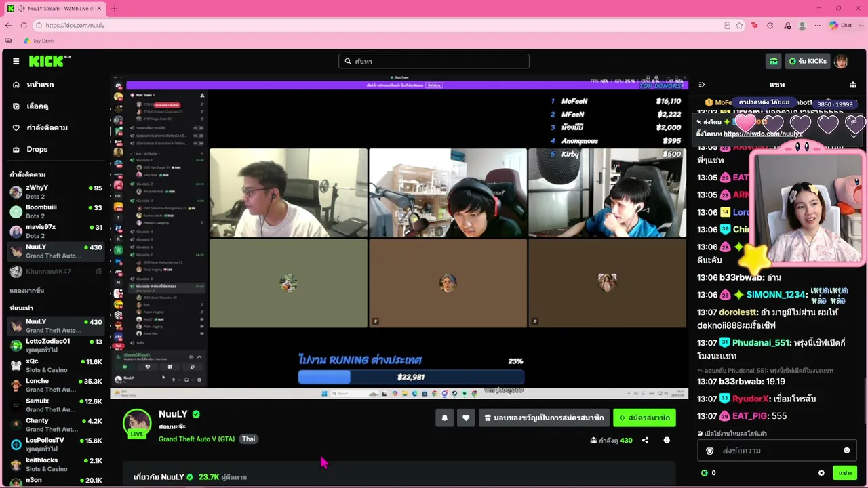The width and height of the screenshot is (868, 488).
Task: Open the green Kick shop icon
Action: [773, 61]
